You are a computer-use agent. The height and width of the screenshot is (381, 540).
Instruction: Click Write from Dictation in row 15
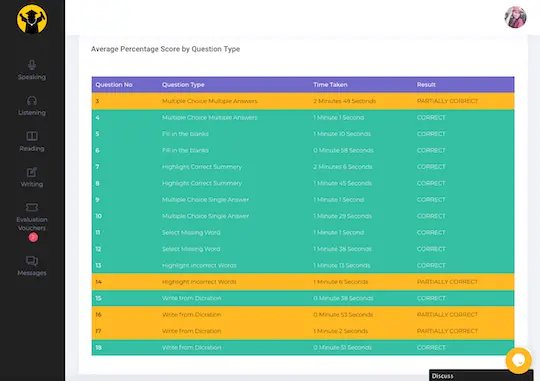191,298
